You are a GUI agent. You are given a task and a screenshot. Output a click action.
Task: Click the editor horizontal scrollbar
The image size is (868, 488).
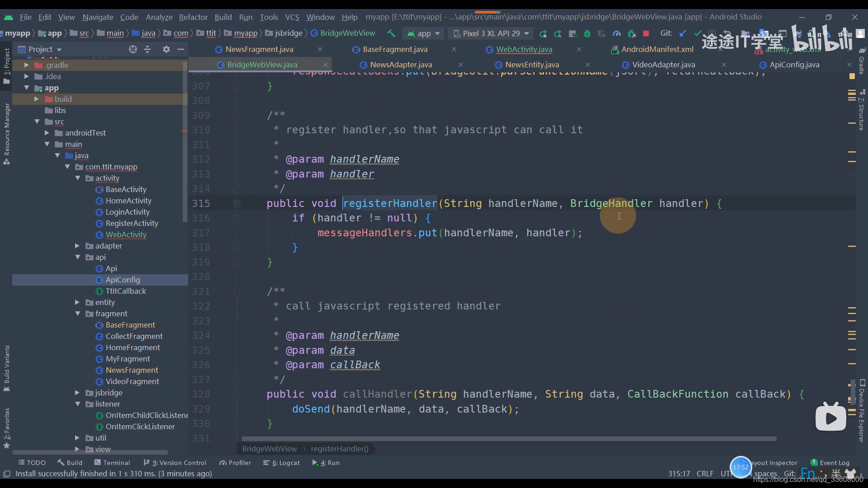click(x=509, y=439)
